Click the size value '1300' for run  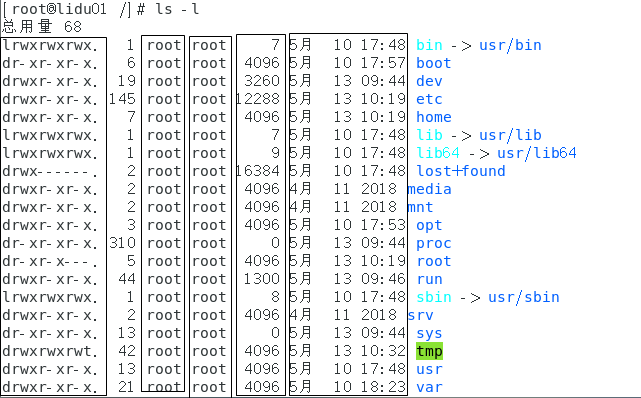pyautogui.click(x=262, y=279)
